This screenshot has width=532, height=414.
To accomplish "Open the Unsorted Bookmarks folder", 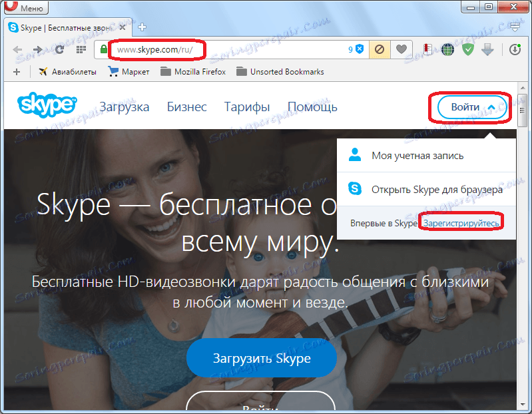I will 280,72.
